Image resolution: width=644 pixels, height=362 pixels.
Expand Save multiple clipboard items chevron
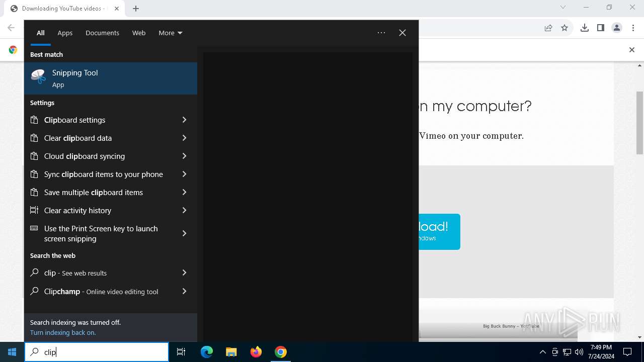184,192
